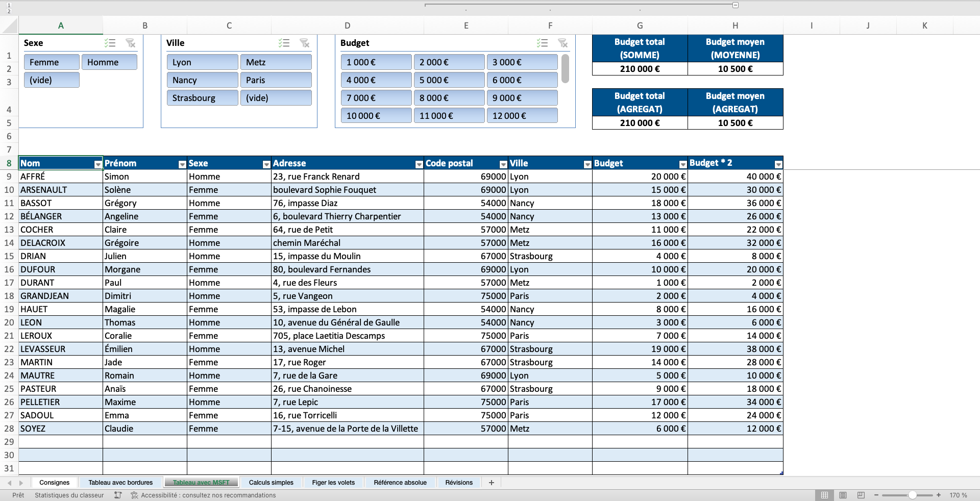
Task: Open the accessibility recommendations link
Action: 208,495
